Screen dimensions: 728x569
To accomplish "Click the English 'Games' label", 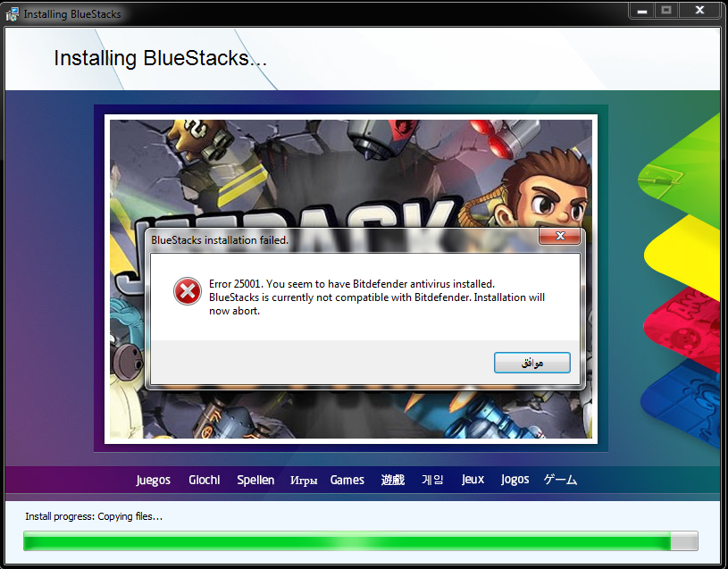I will click(x=347, y=480).
